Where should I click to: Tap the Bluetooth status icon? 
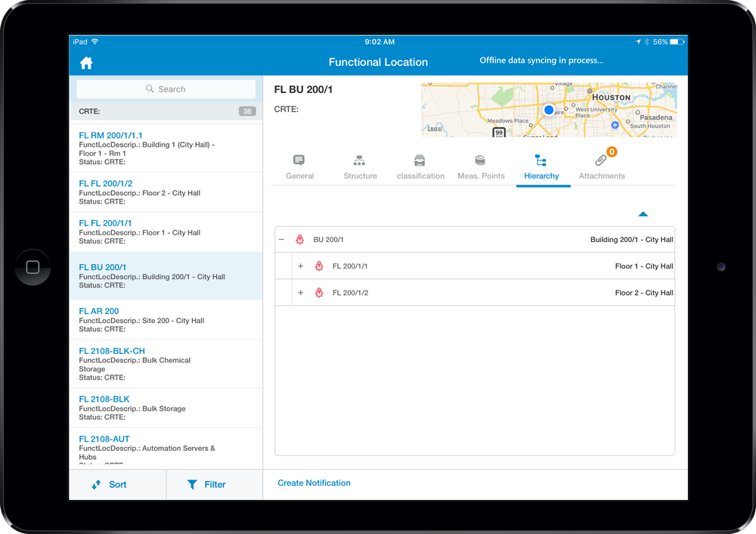click(647, 42)
